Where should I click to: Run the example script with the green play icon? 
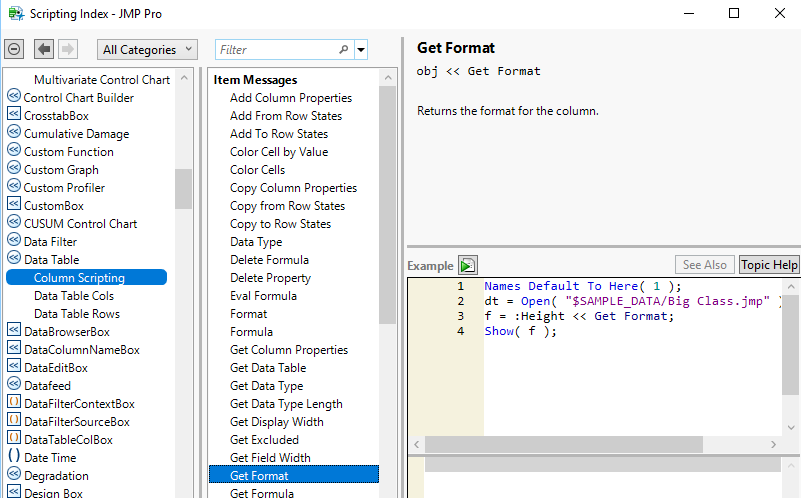467,265
